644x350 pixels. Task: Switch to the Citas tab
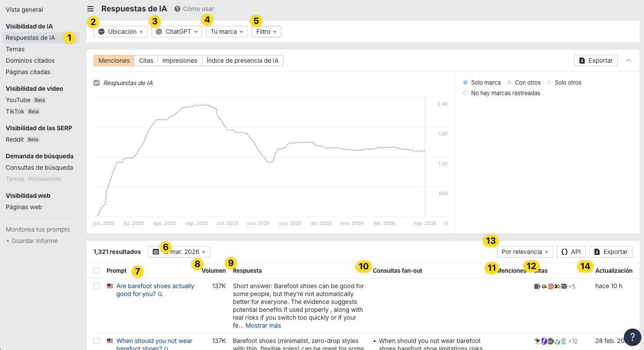point(146,61)
